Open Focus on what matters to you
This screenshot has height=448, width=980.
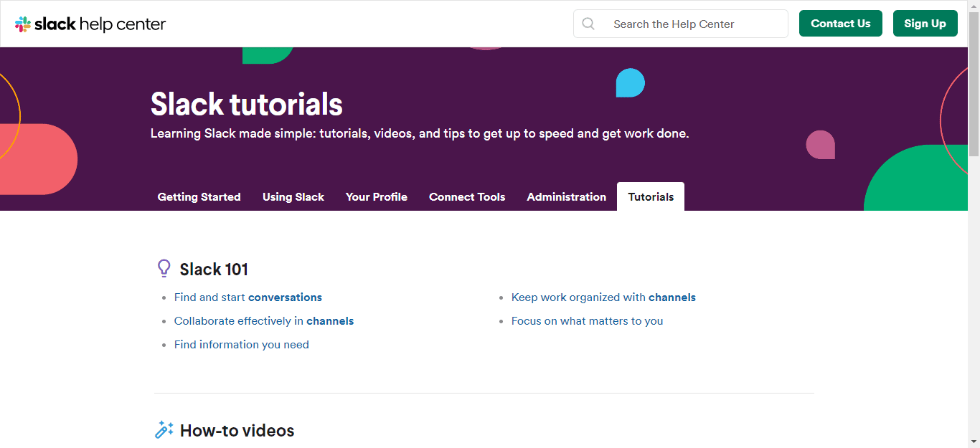coord(587,320)
